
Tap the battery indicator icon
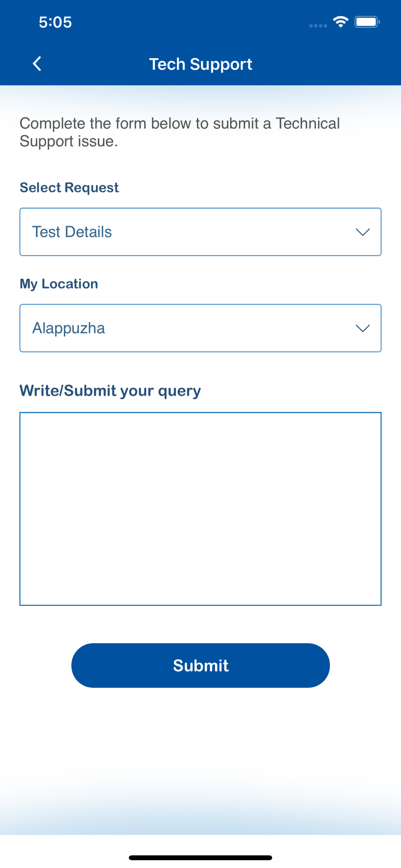[x=367, y=22]
